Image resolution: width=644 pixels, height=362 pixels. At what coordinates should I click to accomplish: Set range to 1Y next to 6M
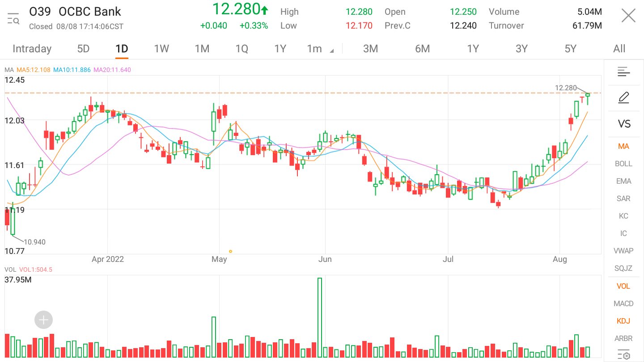coord(473,49)
